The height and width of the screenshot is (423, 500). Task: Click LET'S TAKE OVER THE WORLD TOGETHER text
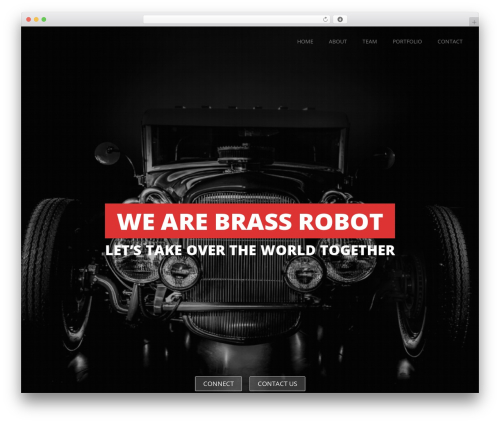pyautogui.click(x=250, y=250)
